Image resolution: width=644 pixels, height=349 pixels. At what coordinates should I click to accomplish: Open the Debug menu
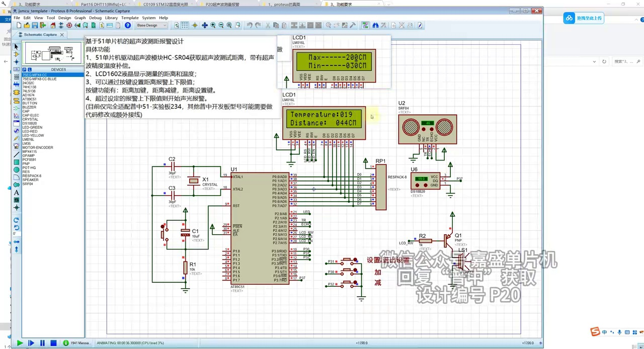coord(95,18)
